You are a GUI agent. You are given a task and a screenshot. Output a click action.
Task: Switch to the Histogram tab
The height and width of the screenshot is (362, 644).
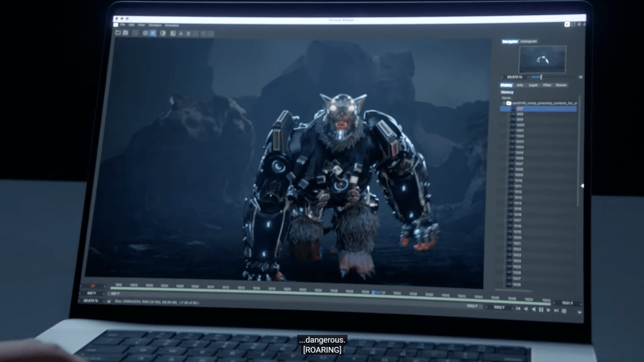click(529, 41)
